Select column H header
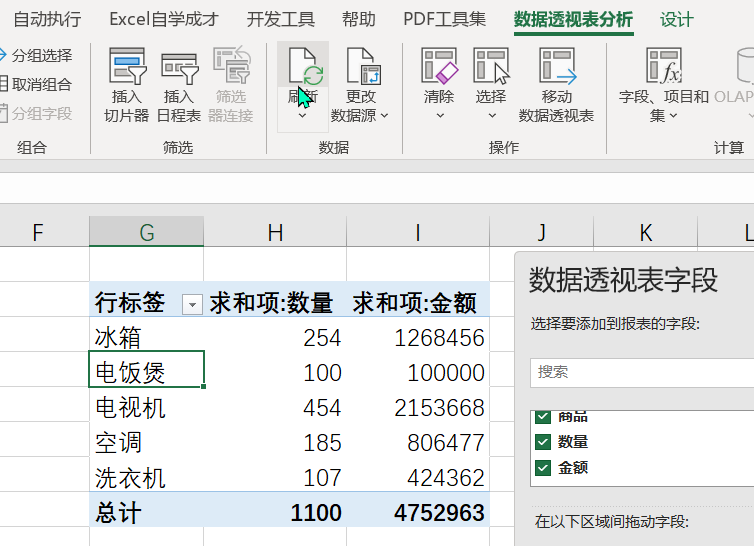Screen dimensions: 754x546 click(275, 232)
